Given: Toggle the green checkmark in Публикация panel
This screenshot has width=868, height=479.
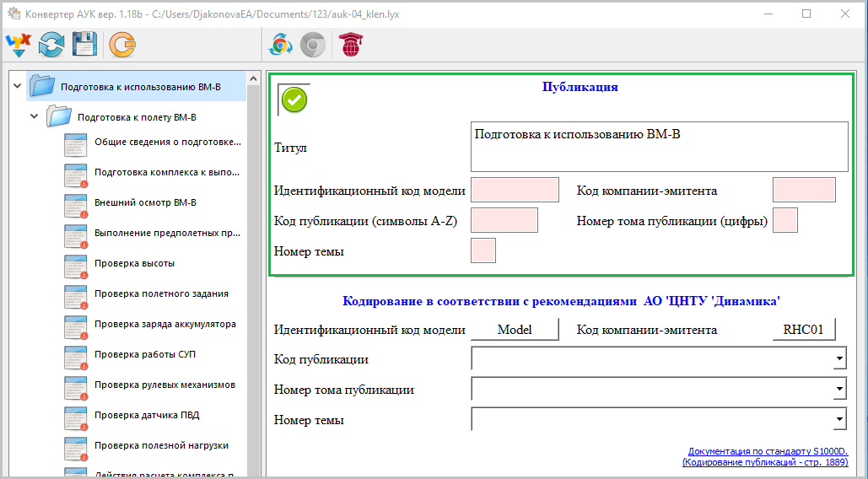Looking at the screenshot, I should coord(294,100).
